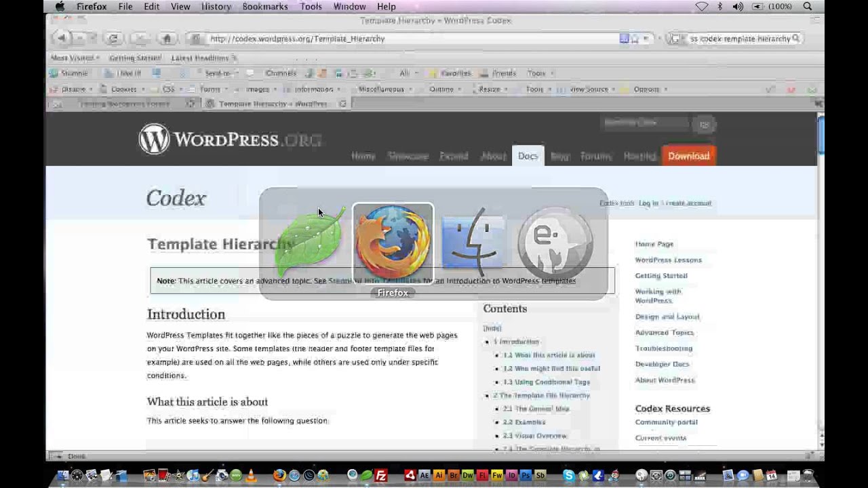Open the Most Visited bookmarks dropdown
The image size is (868, 488).
[75, 58]
